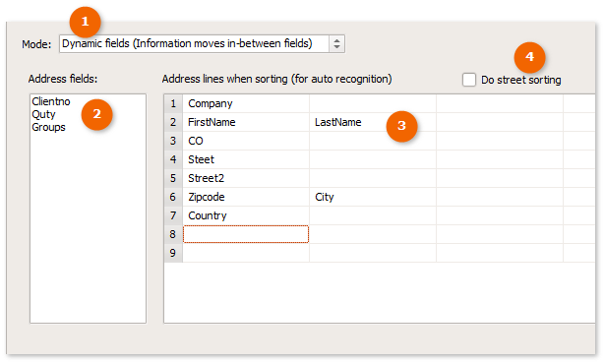605x364 pixels.
Task: Select row header number 1
Action: coord(173,103)
